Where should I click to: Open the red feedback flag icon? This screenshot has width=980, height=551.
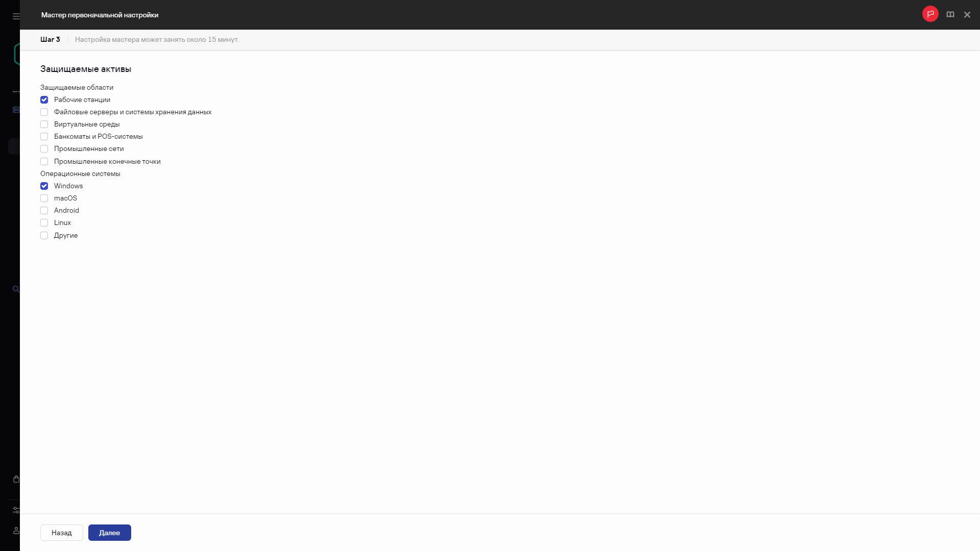930,14
